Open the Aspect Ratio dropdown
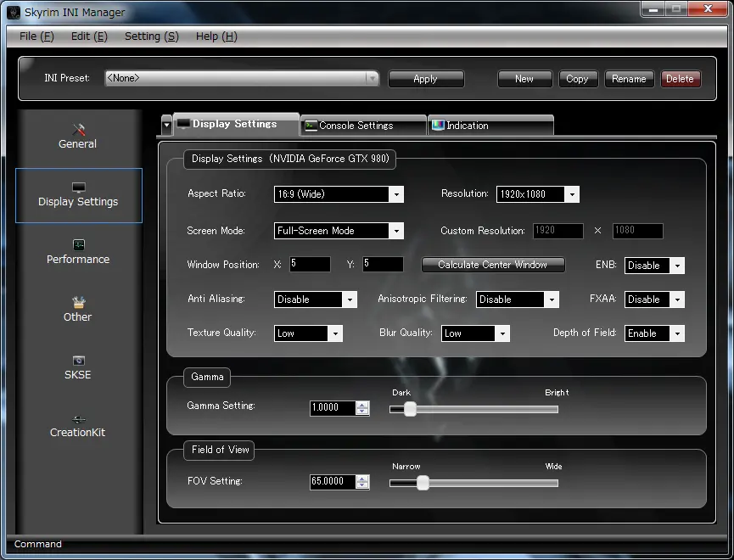 tap(339, 194)
